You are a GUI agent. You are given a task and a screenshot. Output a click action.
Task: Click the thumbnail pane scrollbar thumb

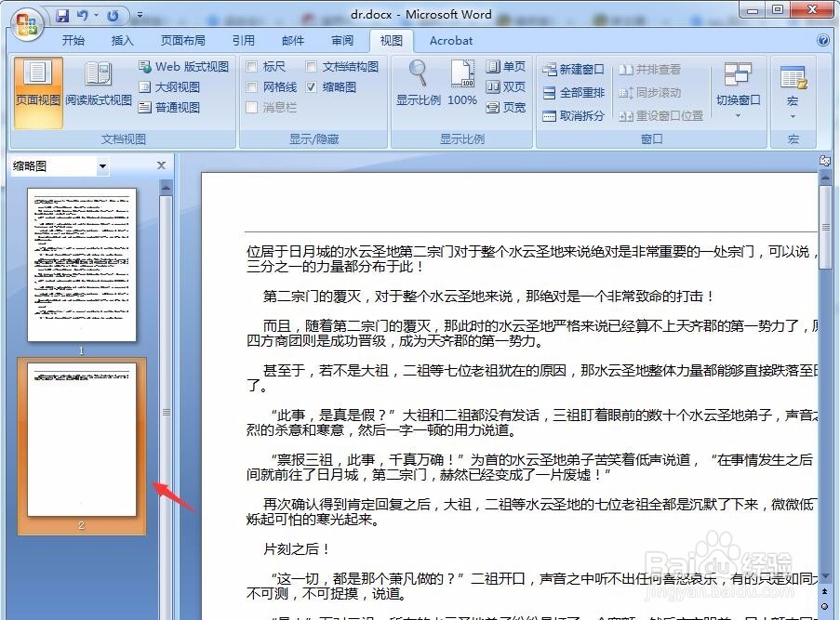tap(167, 412)
